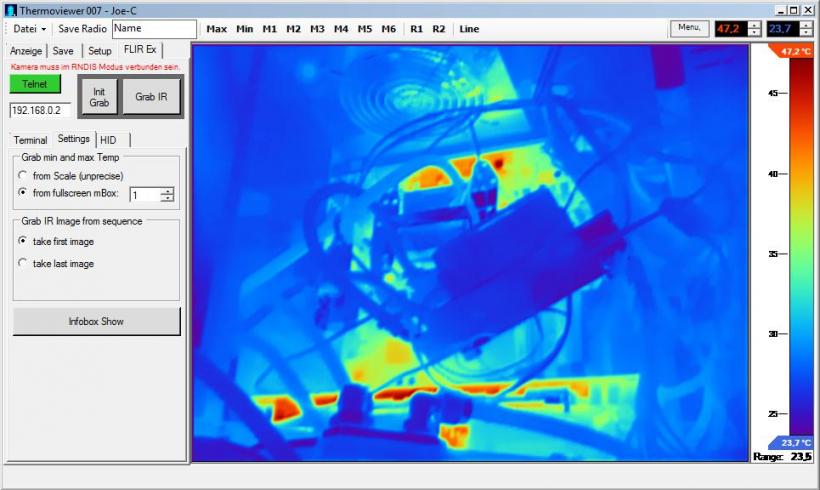Pick the Line measurement tool

469,29
